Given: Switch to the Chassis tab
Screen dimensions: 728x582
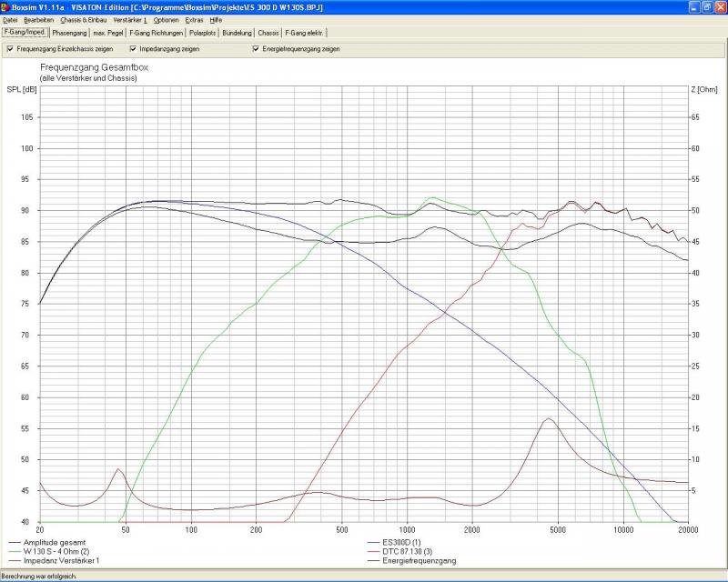Looking at the screenshot, I should tap(269, 33).
